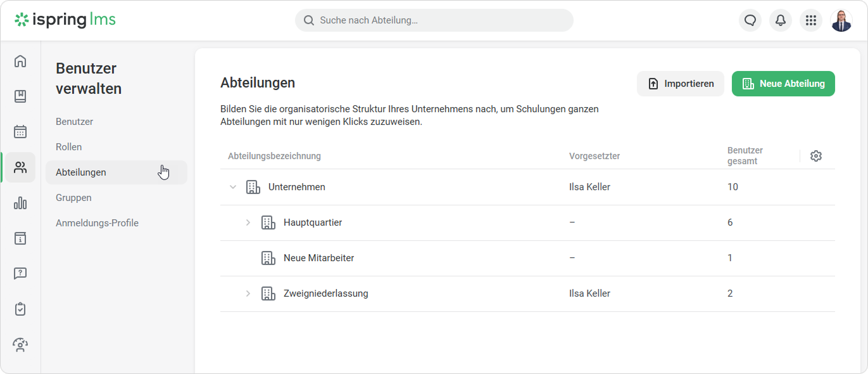Open the question mark help sidebar icon
The height and width of the screenshot is (374, 868).
(20, 274)
